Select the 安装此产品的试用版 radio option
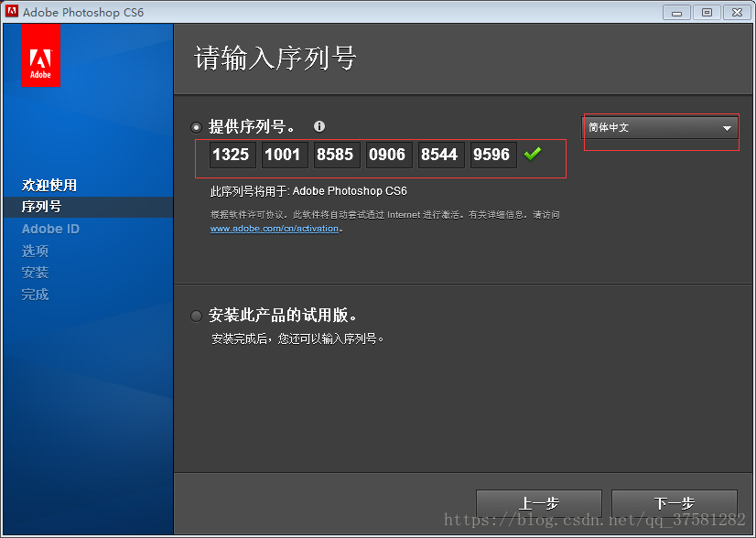Screen dimensions: 756x538 pyautogui.click(x=196, y=317)
